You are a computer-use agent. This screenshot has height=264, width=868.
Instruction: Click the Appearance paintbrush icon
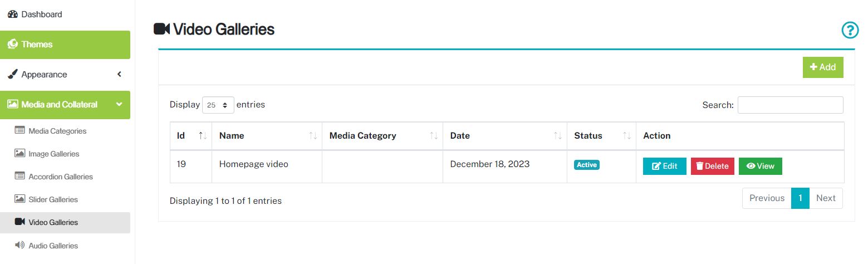pyautogui.click(x=13, y=74)
